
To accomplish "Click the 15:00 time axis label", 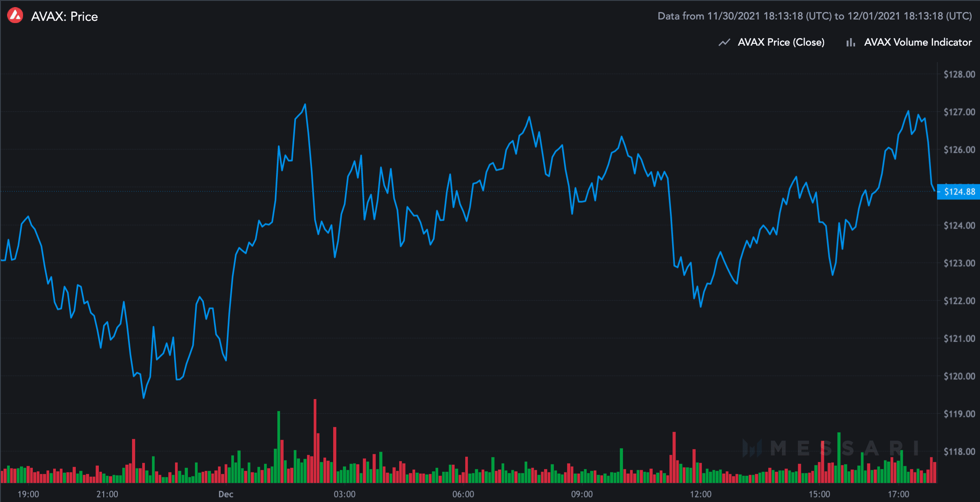I will [x=820, y=494].
